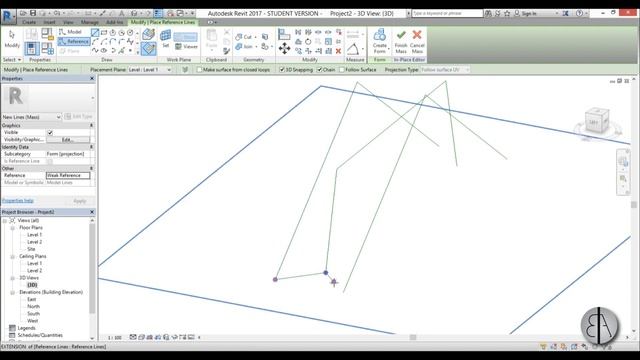Open the Properties help link
640x360 pixels.
pos(18,201)
